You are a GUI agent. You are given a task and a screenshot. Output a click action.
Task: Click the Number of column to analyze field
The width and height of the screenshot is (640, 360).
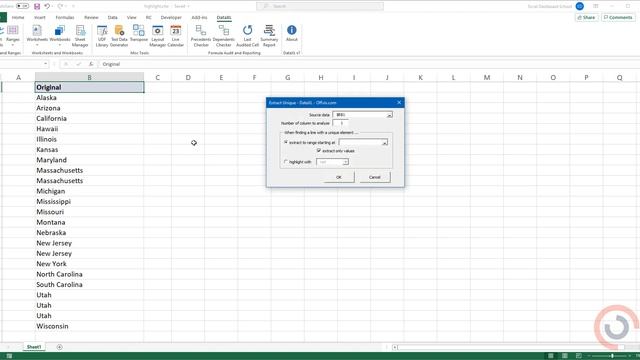(x=340, y=123)
